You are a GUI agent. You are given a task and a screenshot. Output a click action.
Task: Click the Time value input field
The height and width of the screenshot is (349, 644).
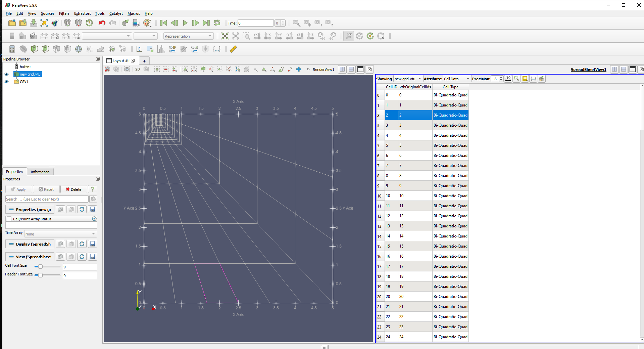(x=255, y=23)
